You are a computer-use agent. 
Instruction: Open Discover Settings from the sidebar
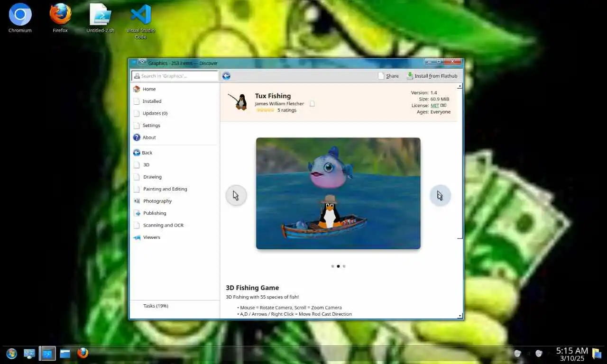pos(174,125)
